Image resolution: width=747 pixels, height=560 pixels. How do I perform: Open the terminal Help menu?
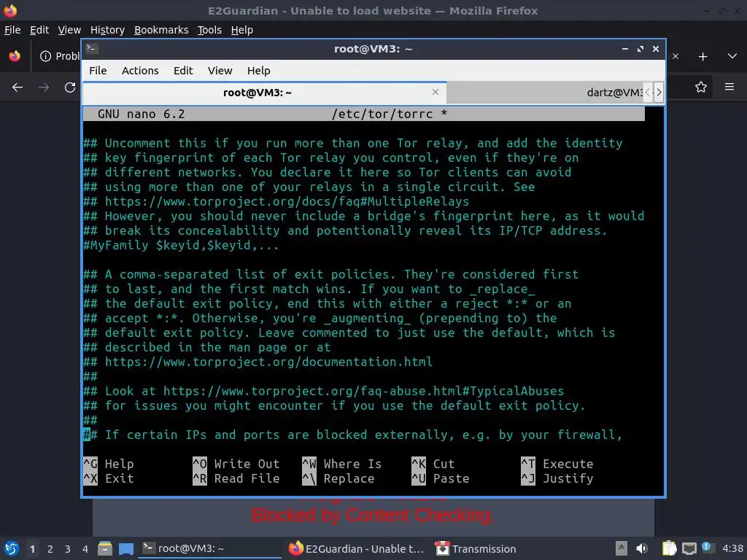[x=259, y=71]
